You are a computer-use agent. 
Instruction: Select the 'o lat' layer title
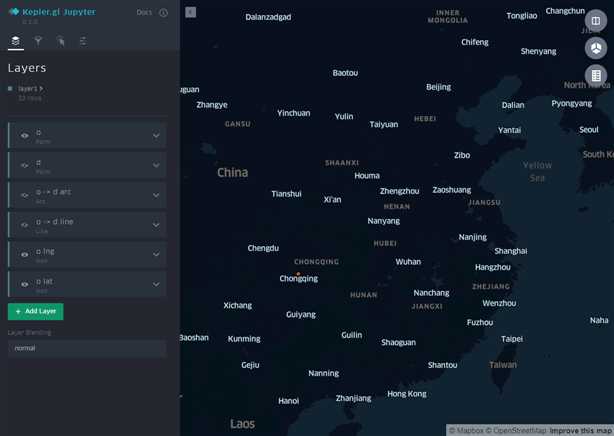44,281
